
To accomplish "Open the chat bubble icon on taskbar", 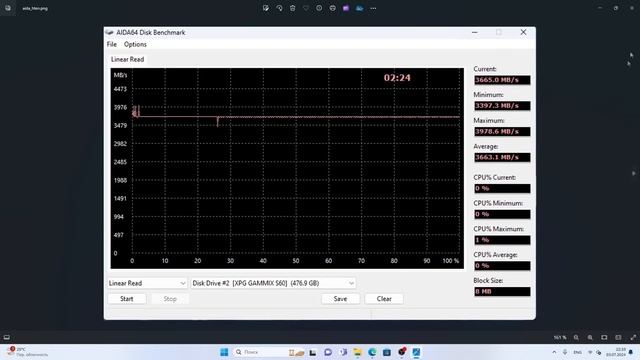I will [328, 352].
